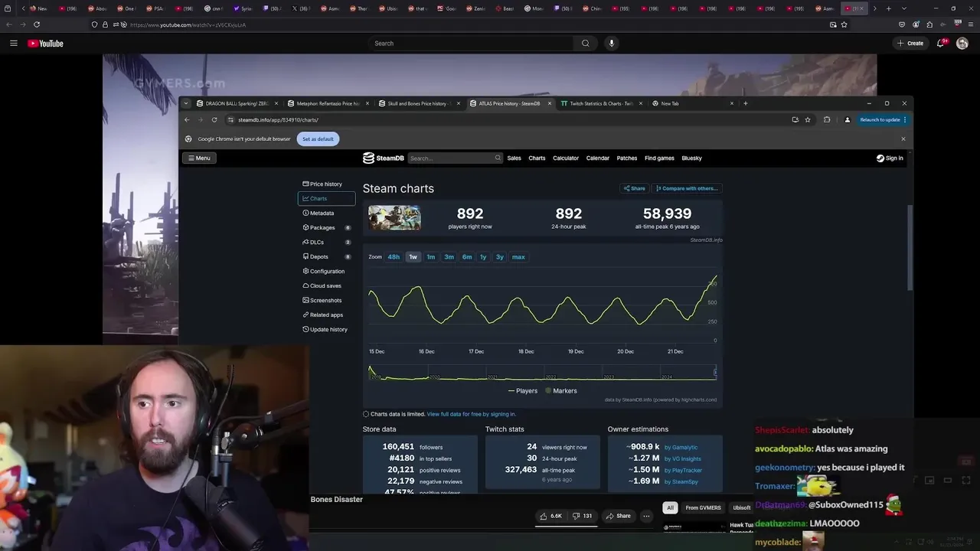Click the YouTube search magnifier button
Screen dimensions: 980x551
click(x=586, y=44)
